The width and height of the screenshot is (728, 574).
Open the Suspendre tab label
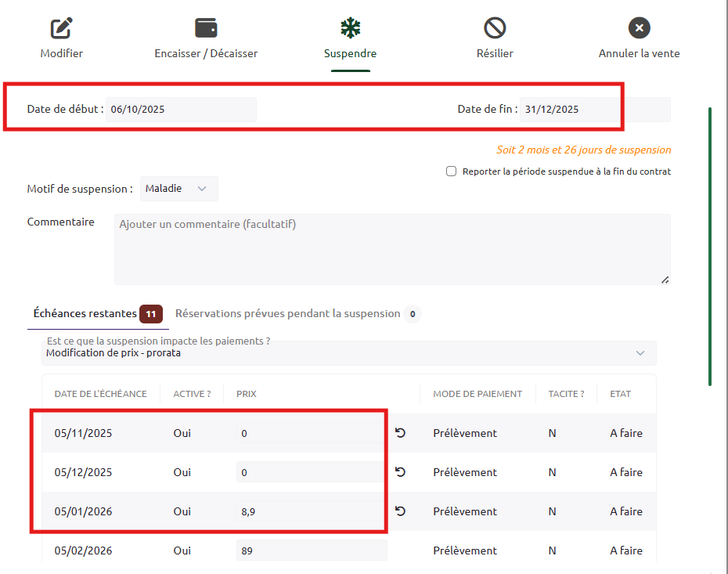click(350, 53)
